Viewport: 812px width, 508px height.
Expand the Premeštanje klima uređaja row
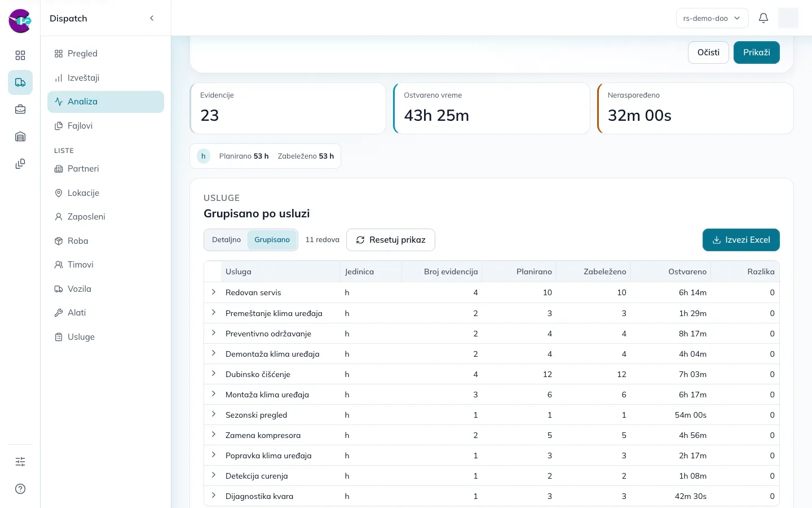(x=214, y=313)
